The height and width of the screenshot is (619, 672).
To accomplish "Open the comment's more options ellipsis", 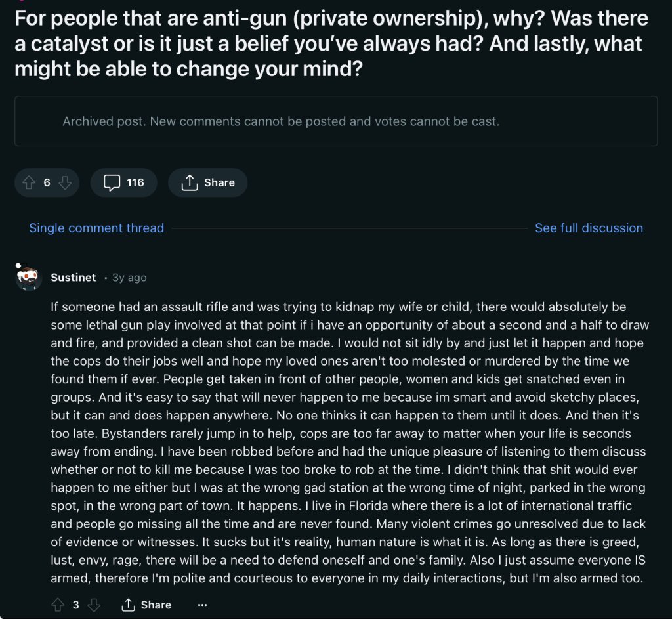I will 202,605.
